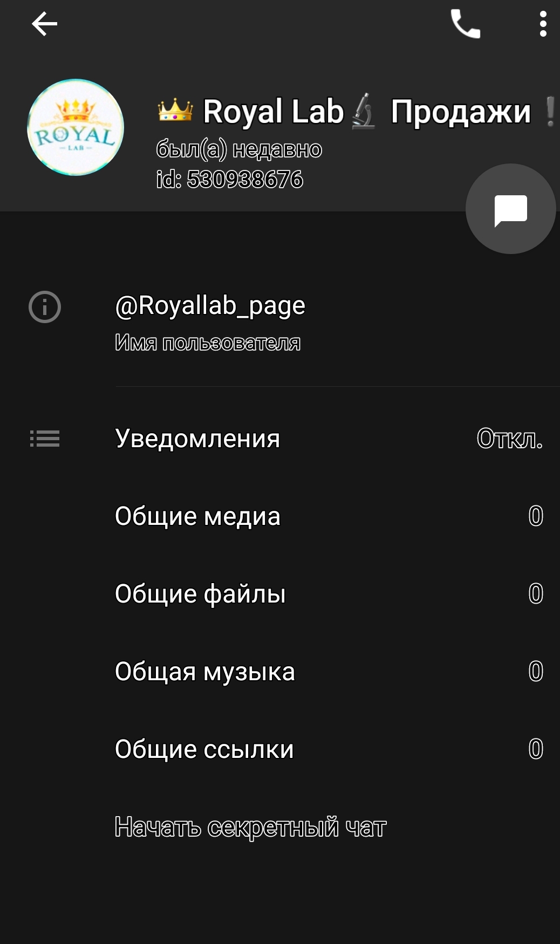Viewport: 560px width, 944px height.
Task: Toggle notifications via the Откл. status
Action: tap(509, 439)
